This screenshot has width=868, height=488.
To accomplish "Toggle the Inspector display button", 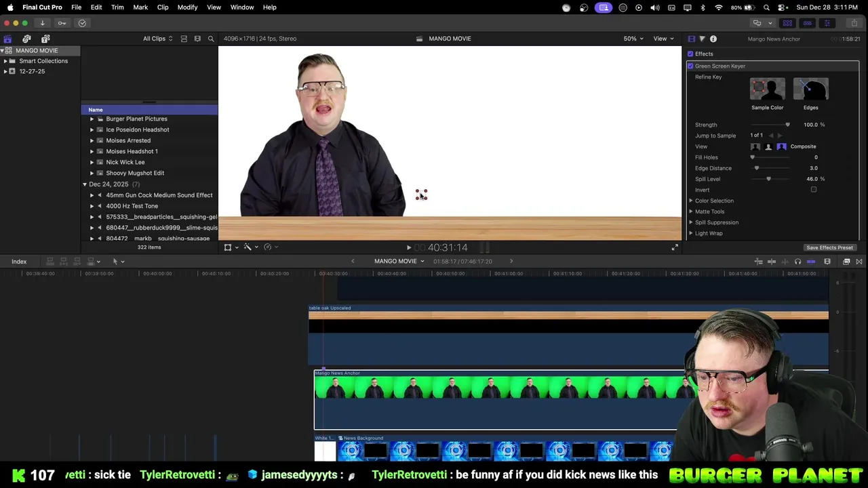I will 827,23.
